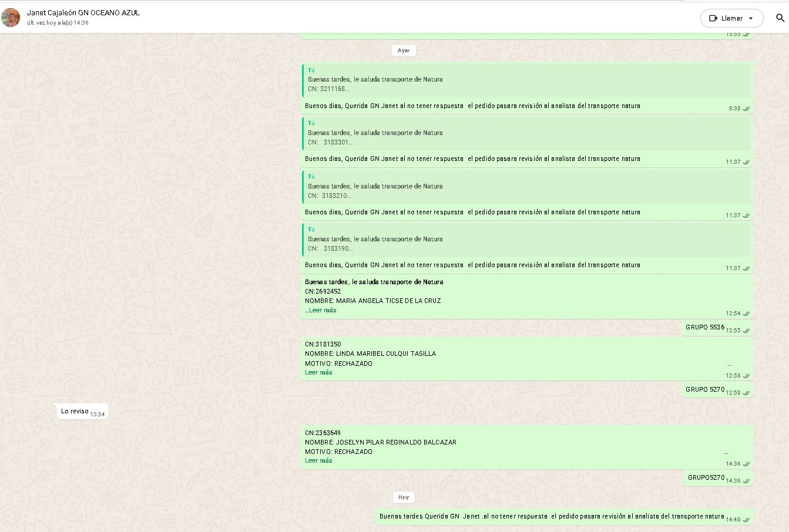Jump to quoted message CN: 3183301

tap(526, 133)
